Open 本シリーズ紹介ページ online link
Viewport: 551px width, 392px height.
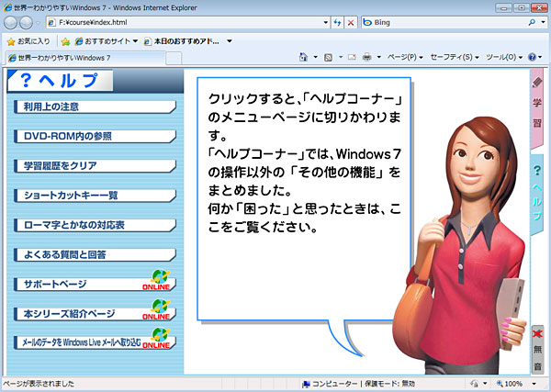(x=95, y=314)
